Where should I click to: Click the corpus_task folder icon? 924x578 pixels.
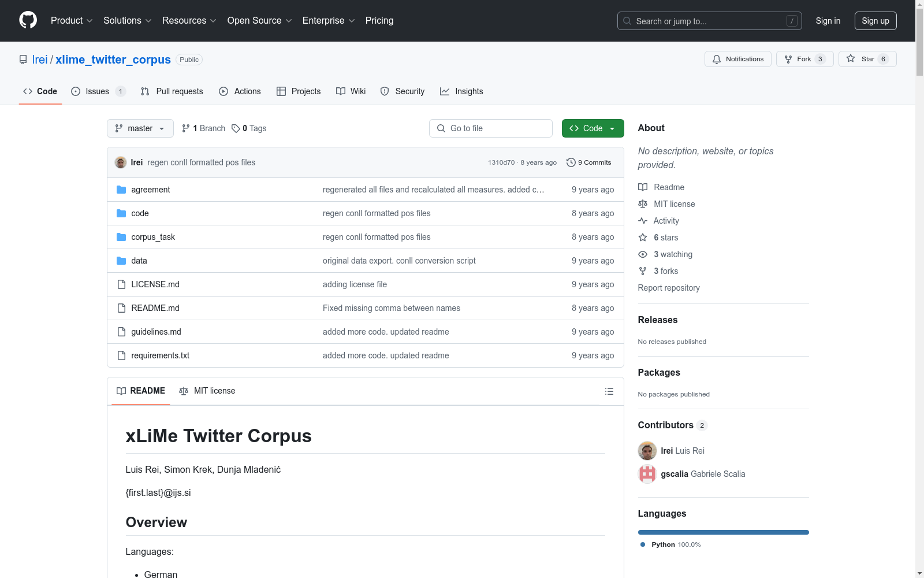pyautogui.click(x=121, y=237)
